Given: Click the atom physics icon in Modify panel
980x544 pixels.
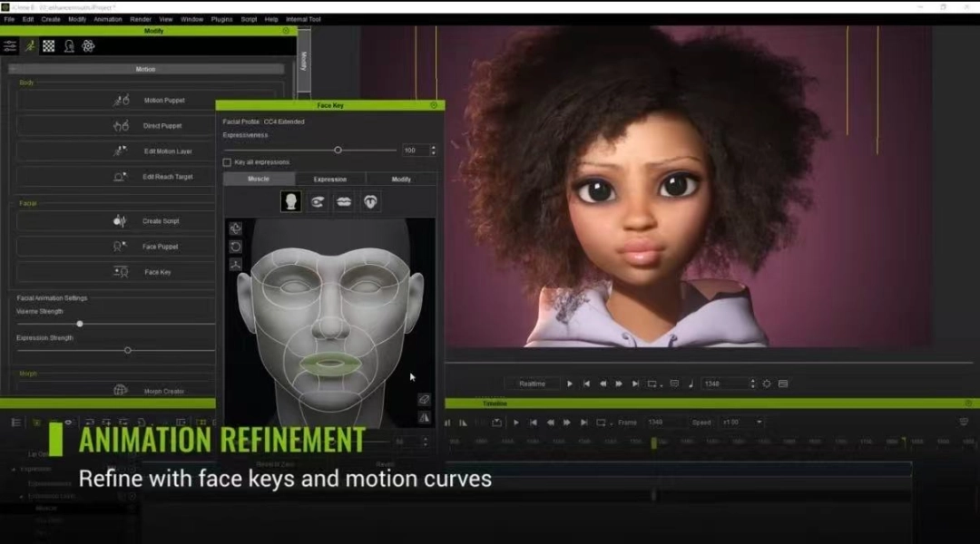Looking at the screenshot, I should 88,46.
